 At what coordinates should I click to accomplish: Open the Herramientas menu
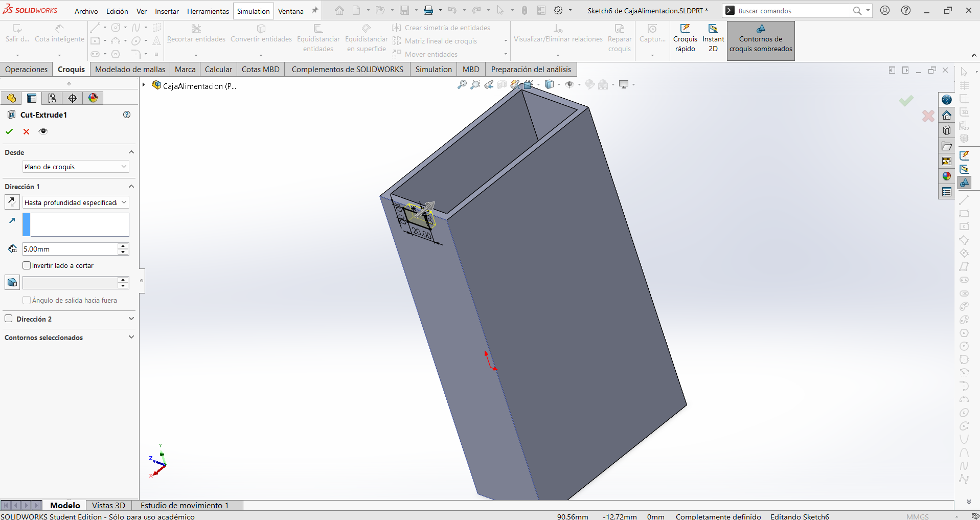[208, 11]
